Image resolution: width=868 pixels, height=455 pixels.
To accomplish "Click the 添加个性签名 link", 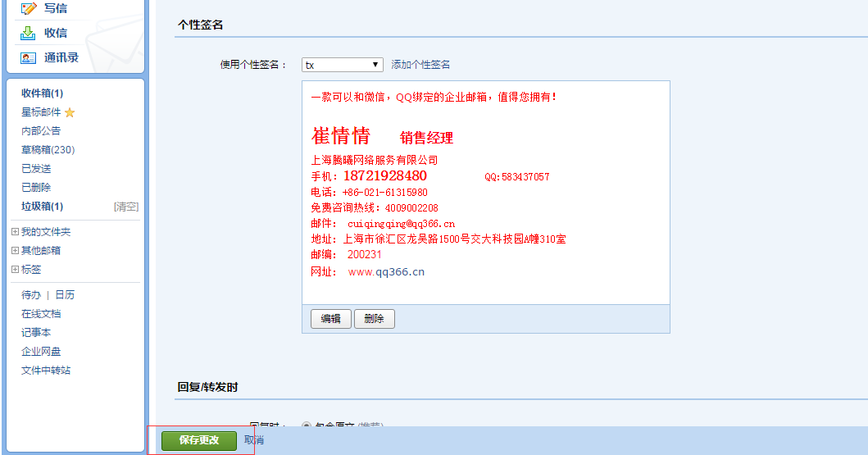I will (x=420, y=65).
